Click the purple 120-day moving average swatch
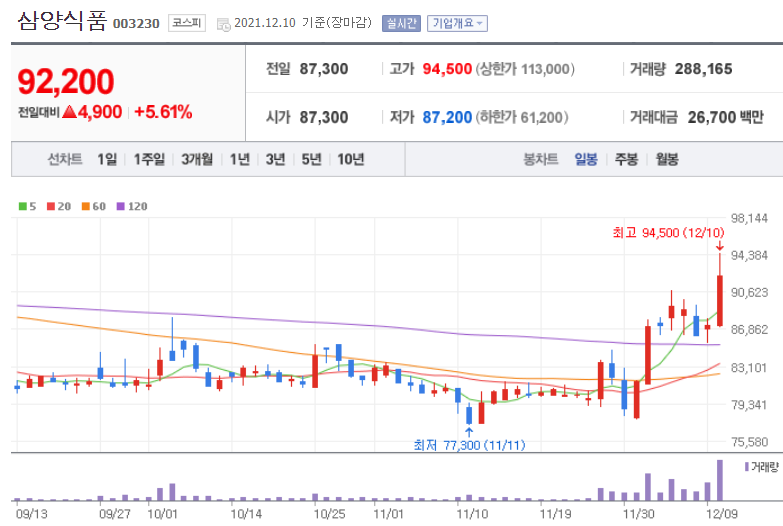The width and height of the screenshot is (783, 526). point(120,206)
